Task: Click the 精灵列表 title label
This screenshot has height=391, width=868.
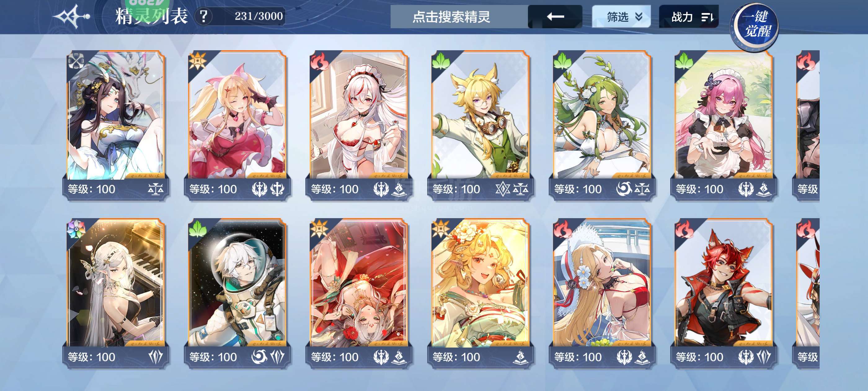Action: point(151,16)
